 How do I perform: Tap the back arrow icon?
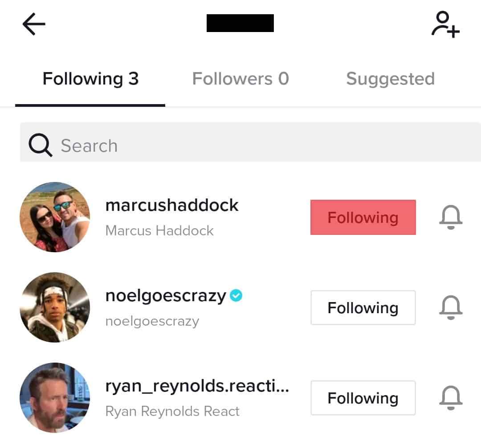34,24
